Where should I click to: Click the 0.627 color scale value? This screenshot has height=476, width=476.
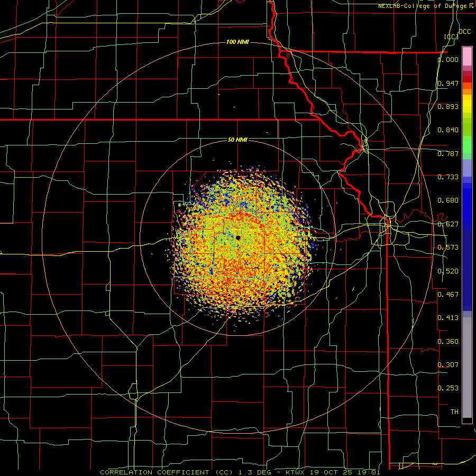pyautogui.click(x=448, y=224)
